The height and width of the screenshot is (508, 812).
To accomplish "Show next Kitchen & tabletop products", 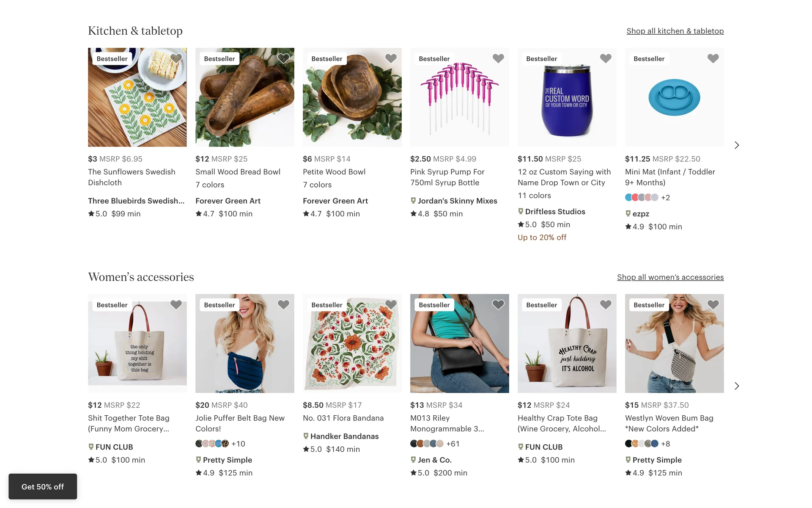I will point(737,145).
